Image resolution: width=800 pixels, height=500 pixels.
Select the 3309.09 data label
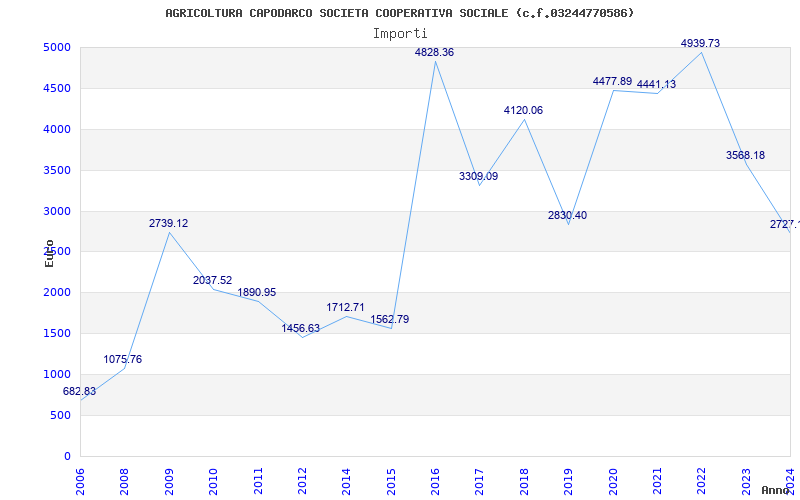tap(478, 177)
